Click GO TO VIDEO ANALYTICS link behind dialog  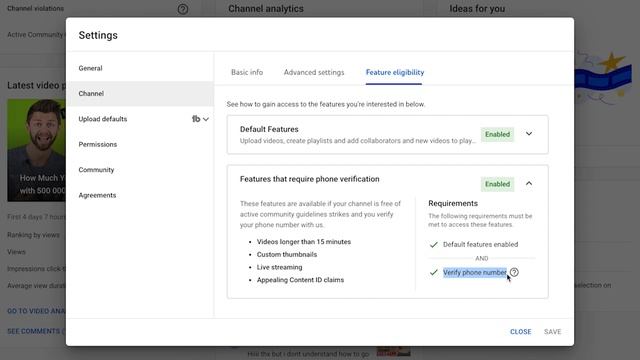point(36,311)
